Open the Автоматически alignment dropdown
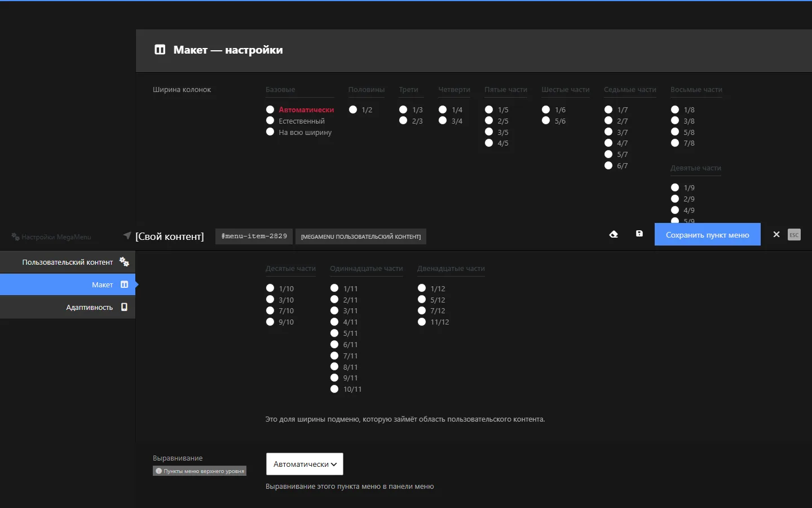Viewport: 812px width, 508px height. [x=304, y=464]
